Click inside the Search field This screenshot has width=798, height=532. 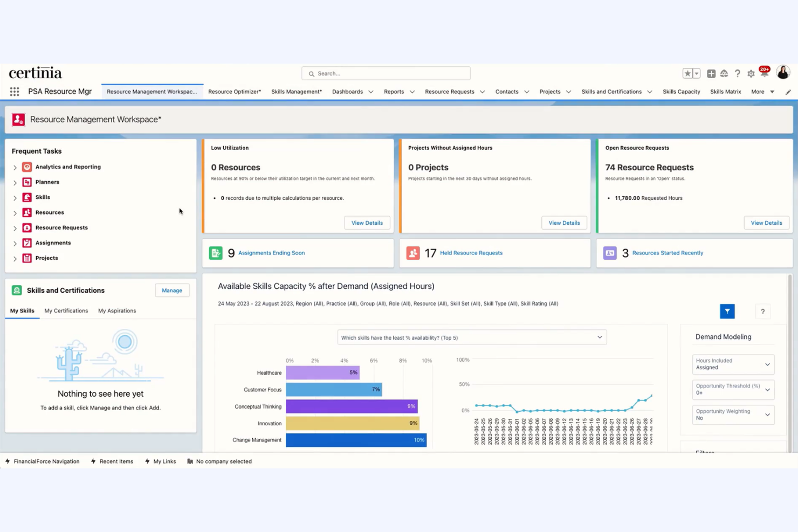(386, 73)
